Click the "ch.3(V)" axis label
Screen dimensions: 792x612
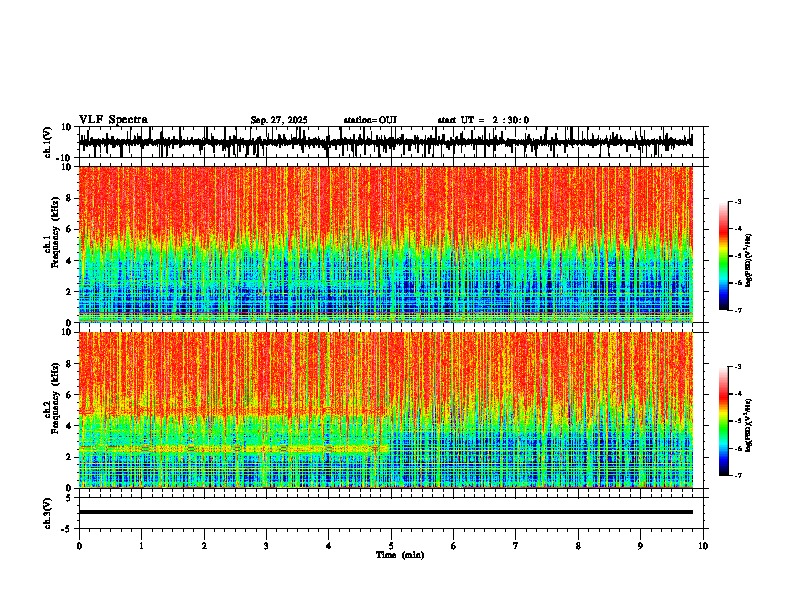[48, 513]
